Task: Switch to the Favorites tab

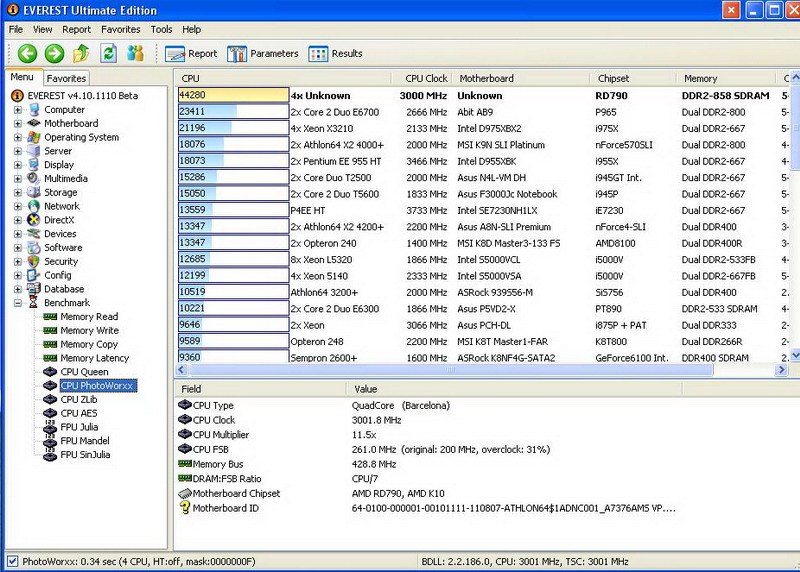Action: pyautogui.click(x=66, y=78)
